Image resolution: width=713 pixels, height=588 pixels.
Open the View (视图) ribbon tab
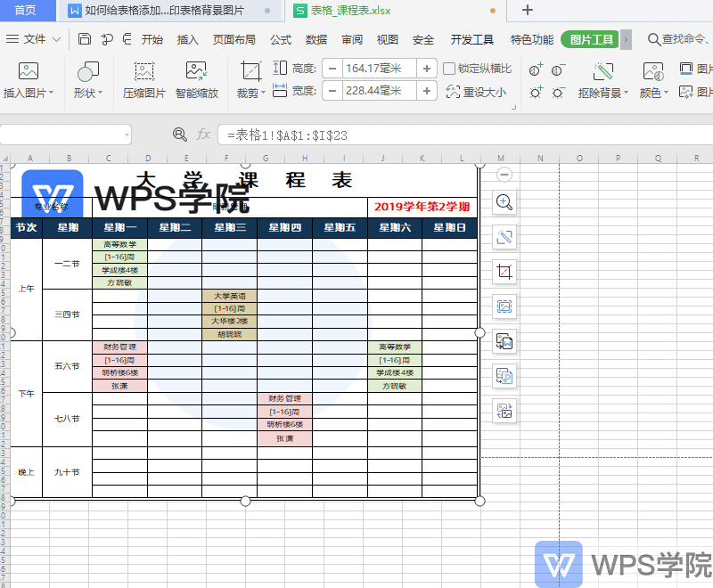388,39
